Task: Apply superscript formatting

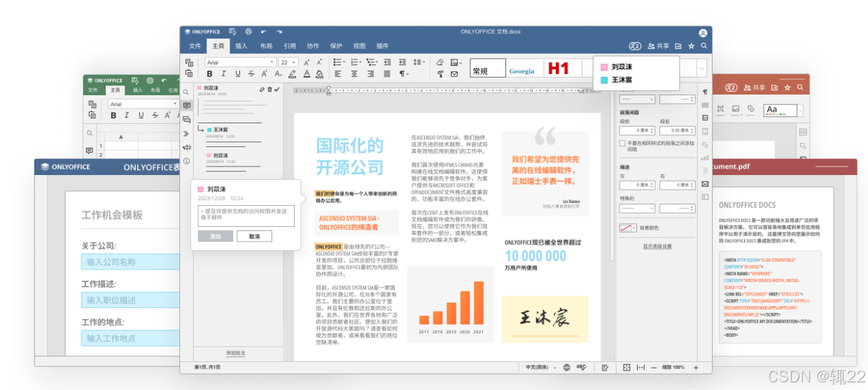Action: pyautogui.click(x=265, y=74)
